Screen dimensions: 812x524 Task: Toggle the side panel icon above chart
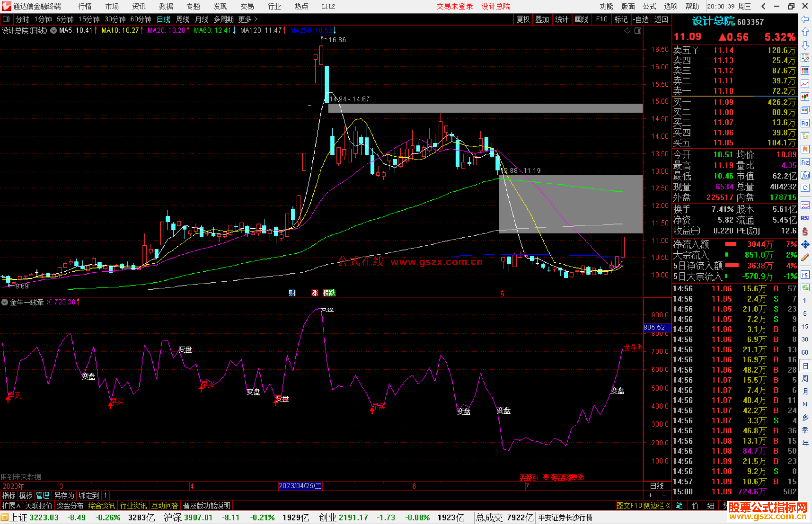point(638,31)
